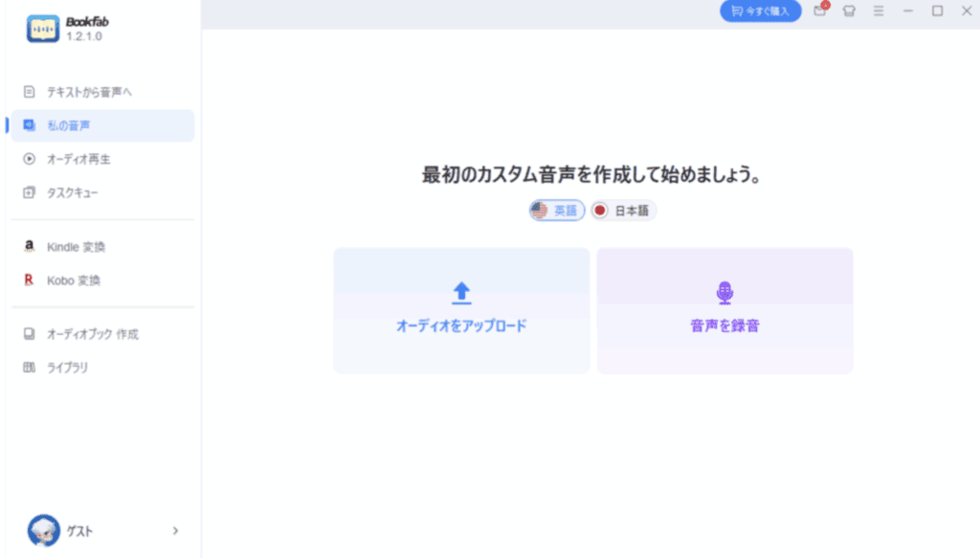Click the オーディオ再生 play icon
The image size is (980, 558).
coord(30,159)
